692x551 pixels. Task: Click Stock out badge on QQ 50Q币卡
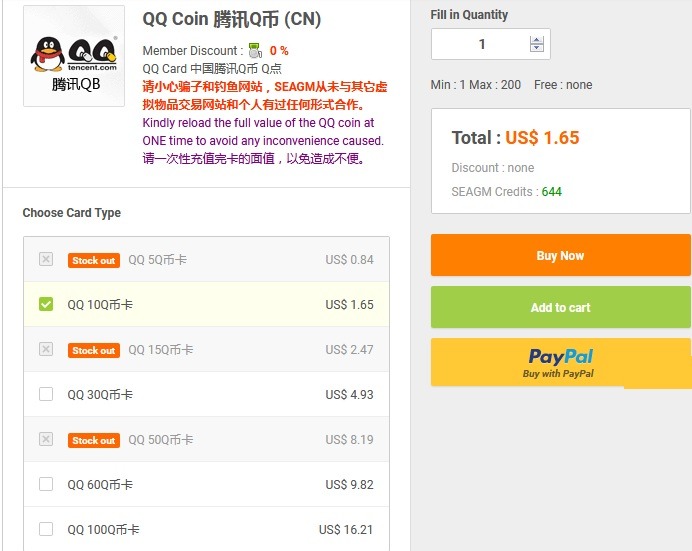pos(94,440)
